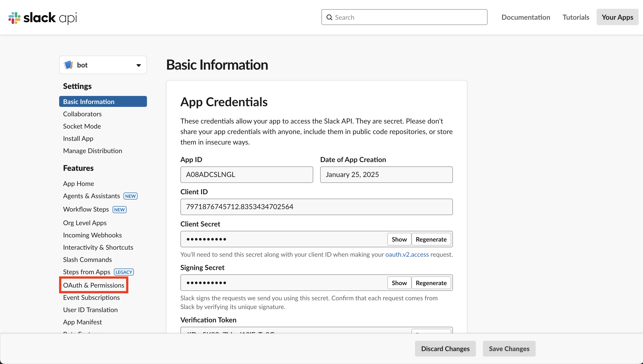Regenerate the Signing Secret
This screenshot has height=364, width=643.
431,283
